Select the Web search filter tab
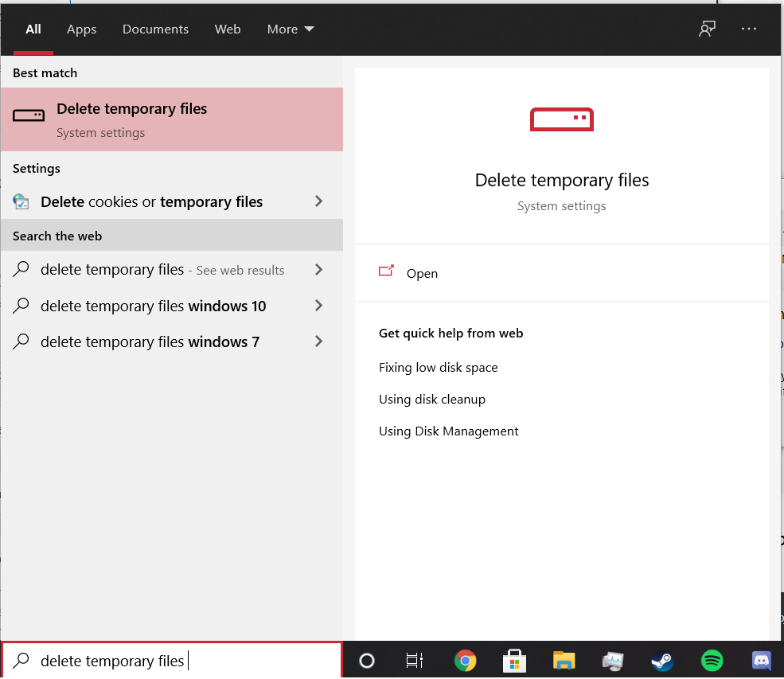The image size is (784, 679). (x=228, y=29)
